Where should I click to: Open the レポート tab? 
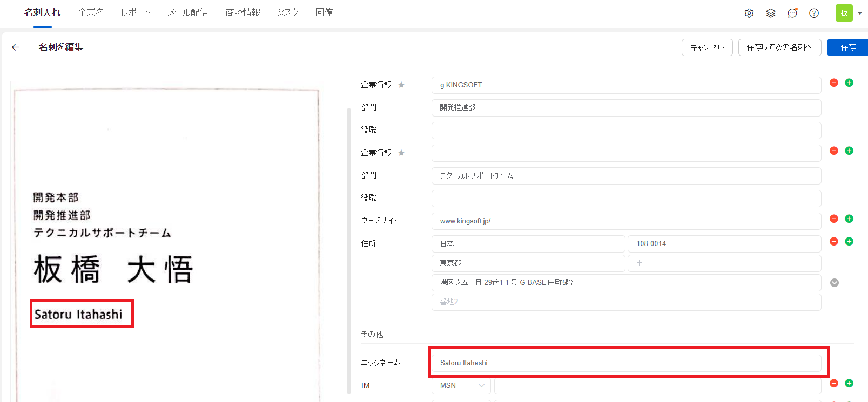click(136, 12)
